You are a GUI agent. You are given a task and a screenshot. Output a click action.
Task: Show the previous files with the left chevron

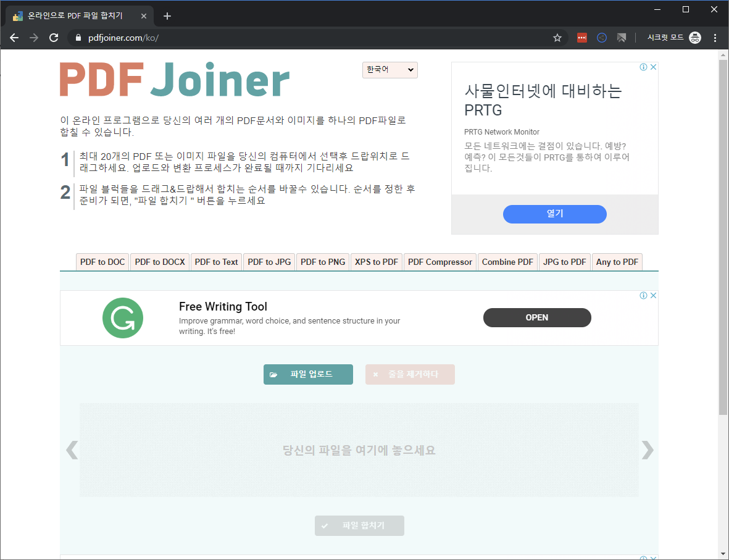click(72, 449)
